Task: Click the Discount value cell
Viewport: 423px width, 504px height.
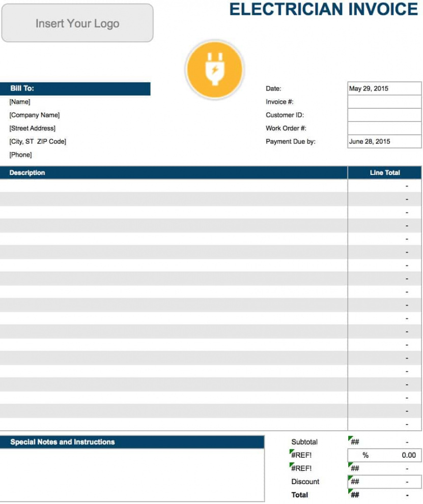Action: [384, 482]
